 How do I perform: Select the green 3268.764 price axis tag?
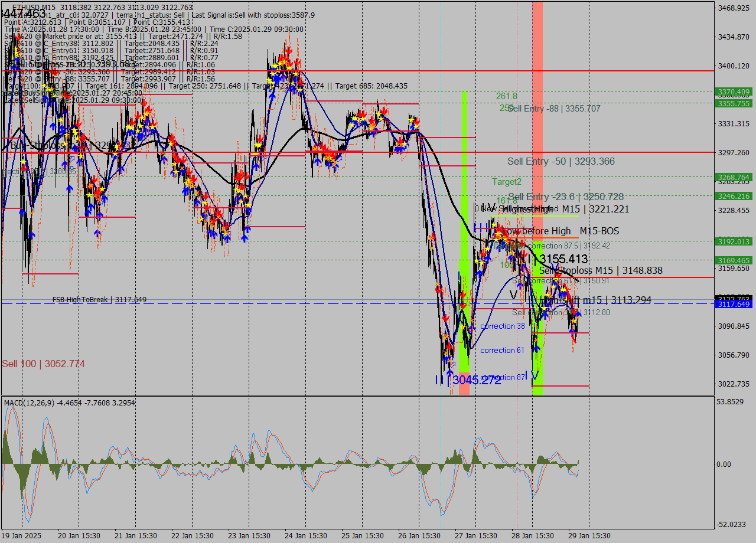coord(733,177)
